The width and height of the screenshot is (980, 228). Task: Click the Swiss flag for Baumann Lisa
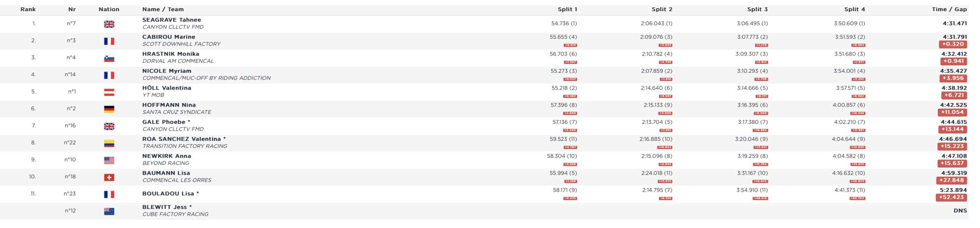tap(109, 177)
